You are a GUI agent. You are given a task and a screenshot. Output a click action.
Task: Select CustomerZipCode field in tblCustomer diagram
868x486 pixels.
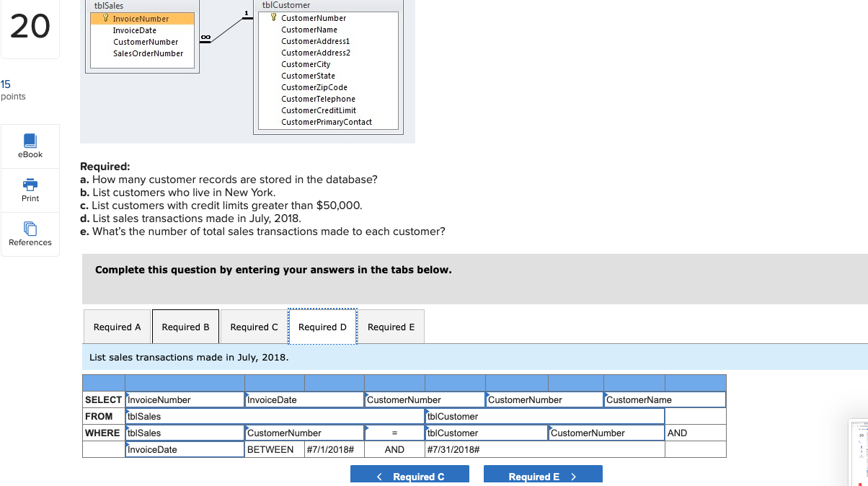[314, 87]
